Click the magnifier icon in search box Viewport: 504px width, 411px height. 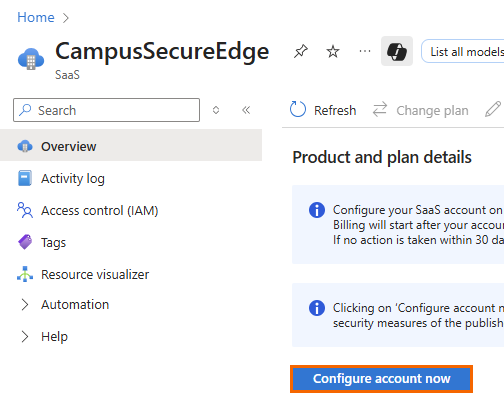[x=25, y=110]
